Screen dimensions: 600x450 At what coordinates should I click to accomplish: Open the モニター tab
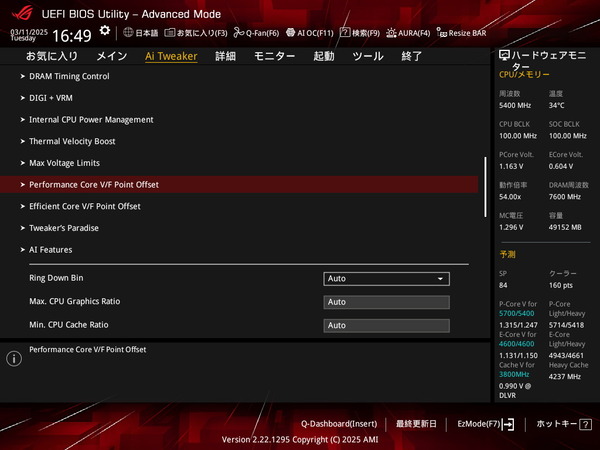click(x=274, y=56)
